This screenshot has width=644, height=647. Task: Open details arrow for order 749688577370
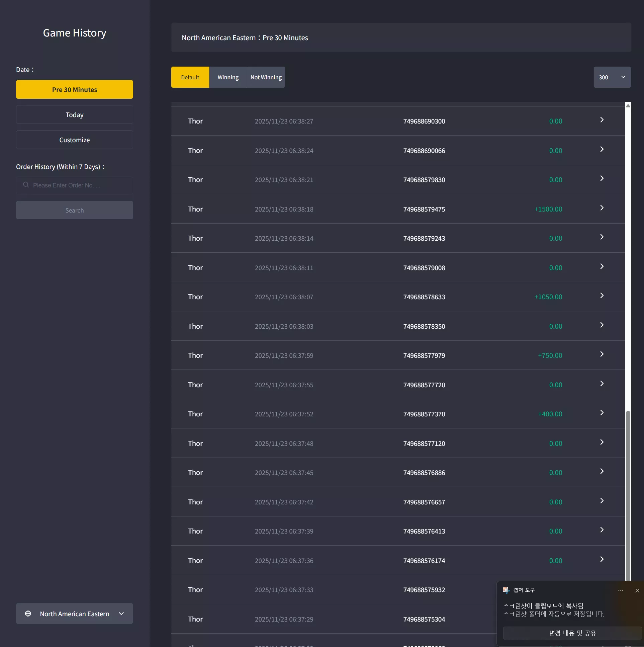point(602,413)
